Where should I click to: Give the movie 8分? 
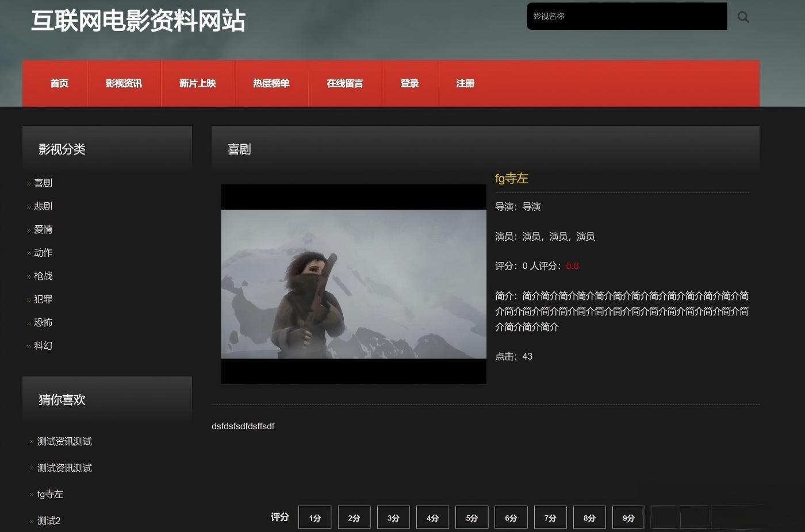click(589, 518)
